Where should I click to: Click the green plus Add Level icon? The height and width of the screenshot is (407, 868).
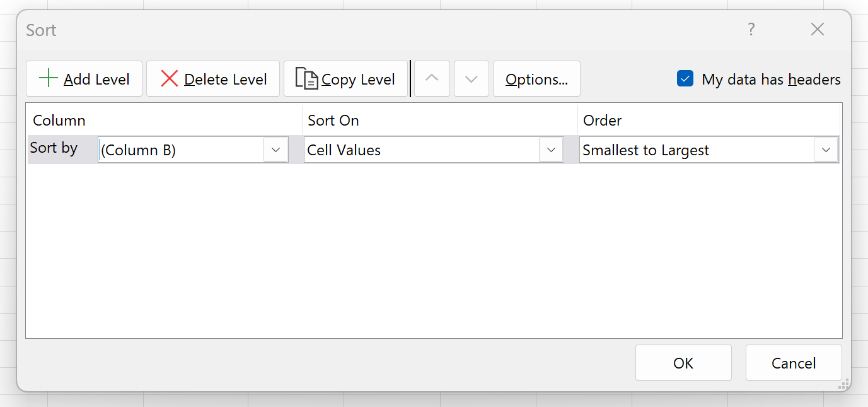coord(48,79)
